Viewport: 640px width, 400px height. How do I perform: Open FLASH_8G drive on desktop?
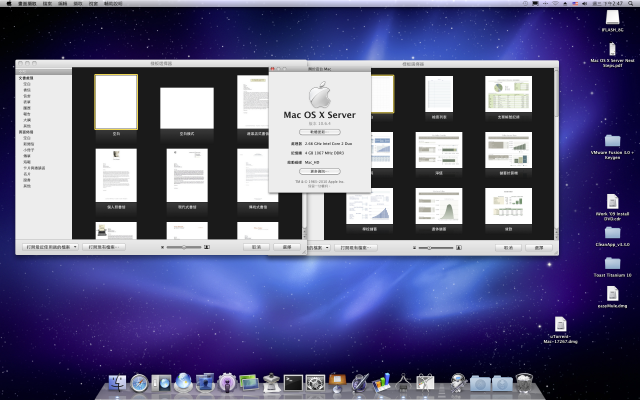pos(612,17)
